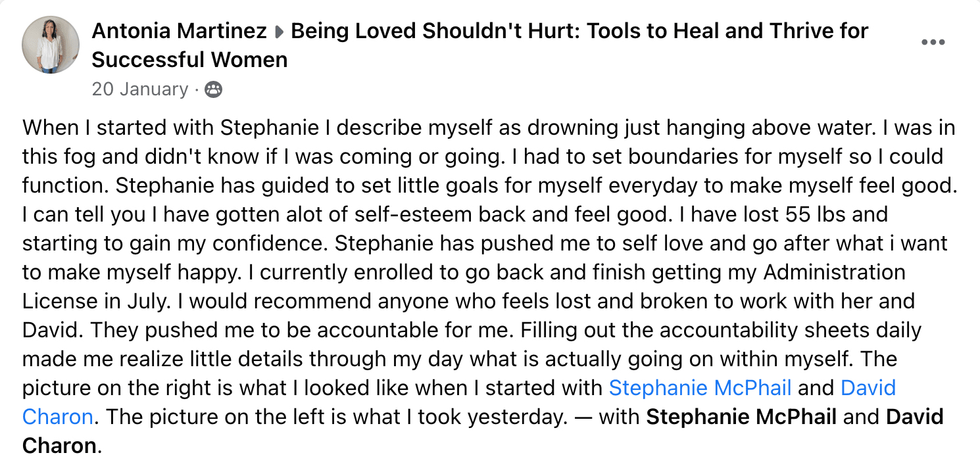Click the Antonia Martinez author name
Viewport: 980px width, 476px height.
tap(179, 31)
